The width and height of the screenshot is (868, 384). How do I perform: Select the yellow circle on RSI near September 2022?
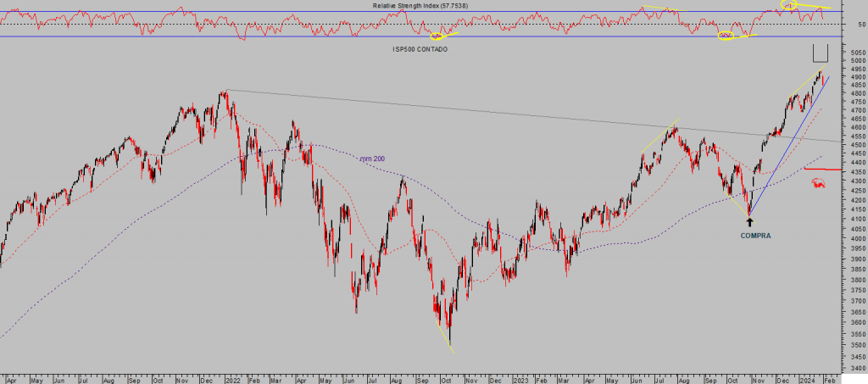(x=437, y=36)
